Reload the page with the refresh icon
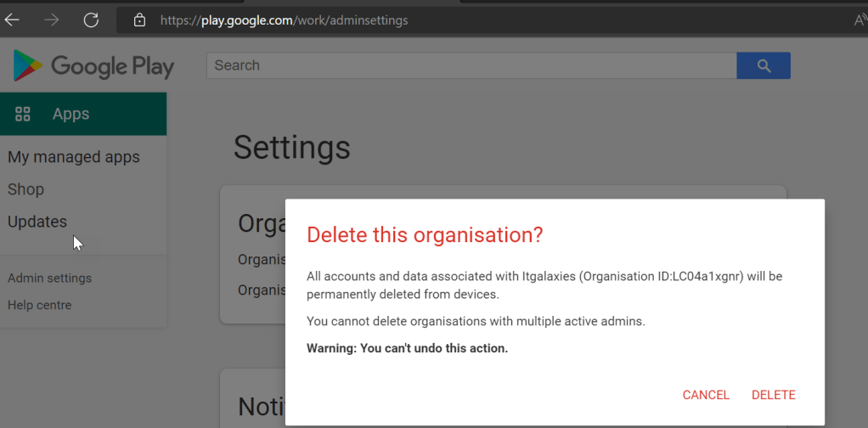 (91, 20)
